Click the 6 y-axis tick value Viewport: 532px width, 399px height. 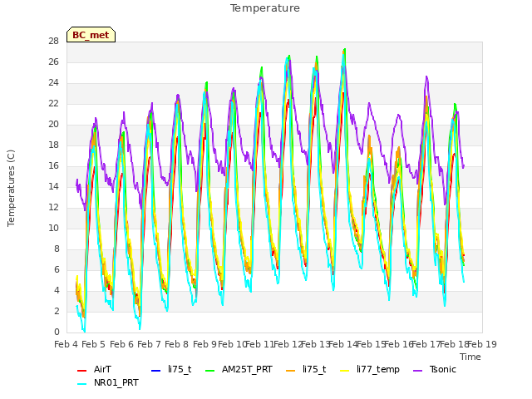coord(57,269)
